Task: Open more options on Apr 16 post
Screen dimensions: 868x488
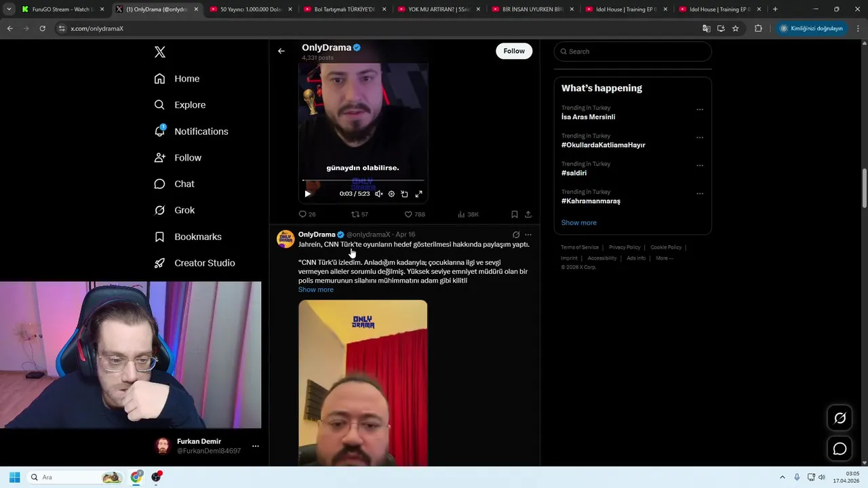Action: tap(528, 235)
